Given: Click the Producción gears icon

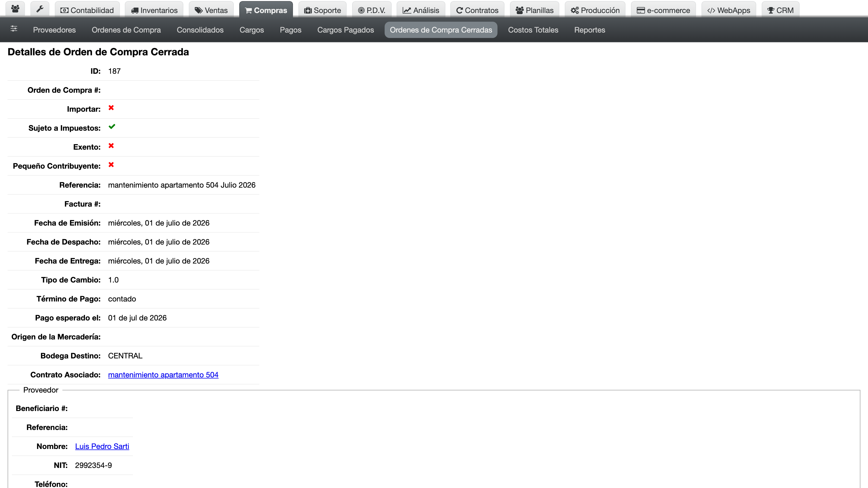Looking at the screenshot, I should tap(575, 11).
